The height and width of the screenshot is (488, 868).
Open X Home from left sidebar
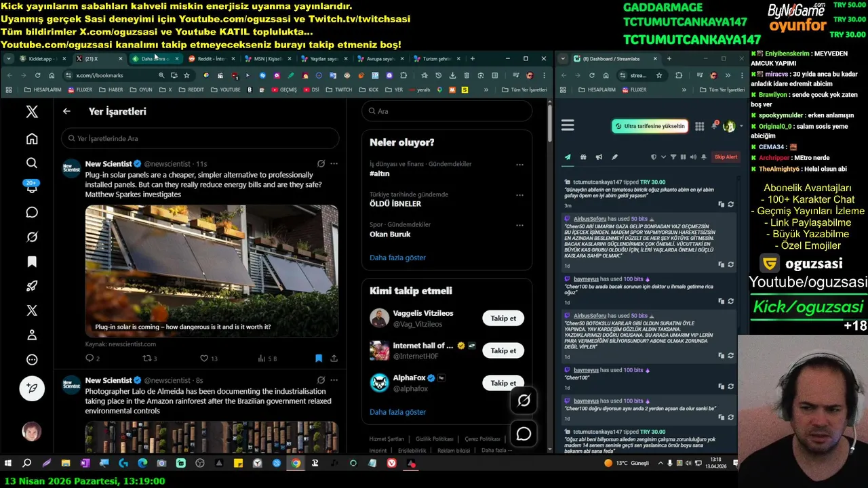[x=32, y=139]
